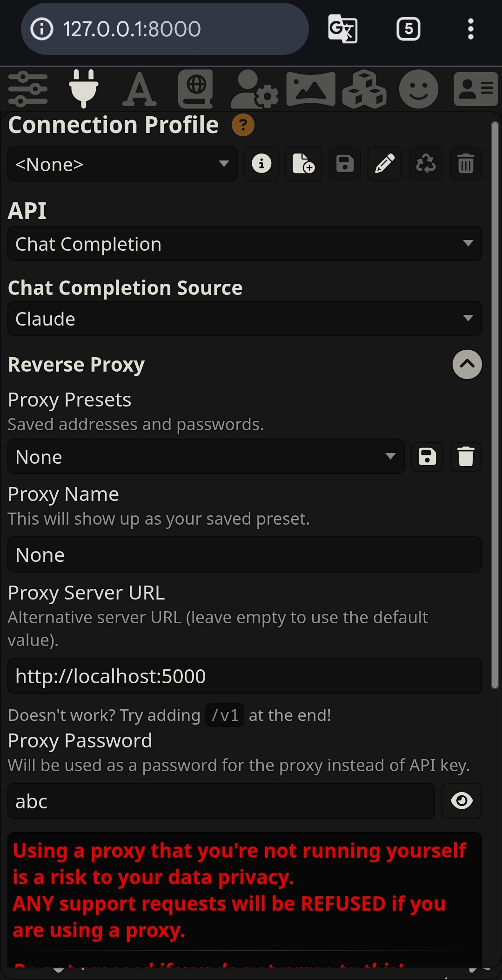
Task: Open the AI Response Formatting letter icon
Action: coord(139,88)
